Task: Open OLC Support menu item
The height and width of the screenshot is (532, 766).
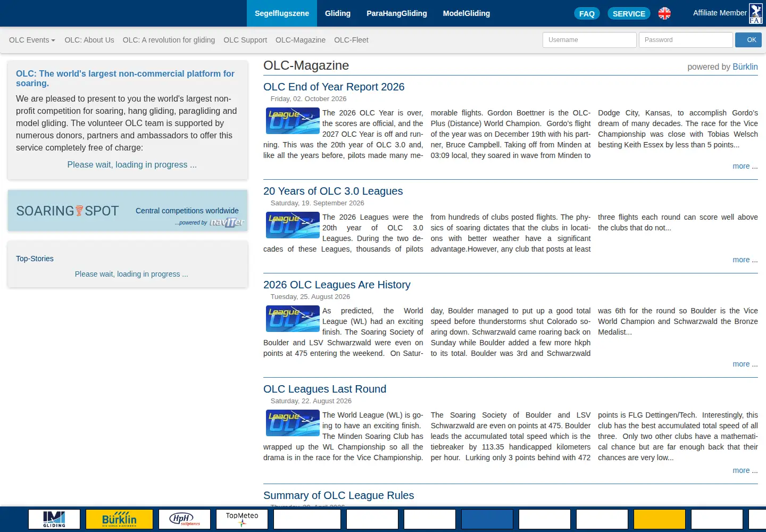Action: coord(245,40)
